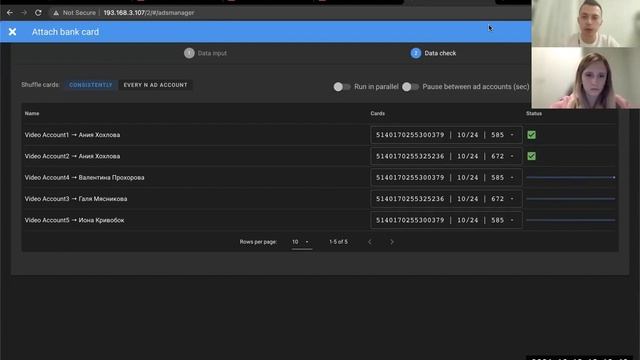Click progress bar for Video Account3
The height and width of the screenshot is (360, 640).
click(x=571, y=199)
